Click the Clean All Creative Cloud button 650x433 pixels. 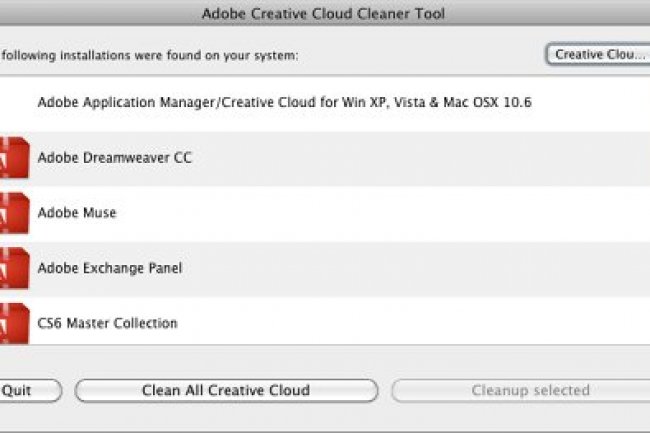[x=226, y=390]
